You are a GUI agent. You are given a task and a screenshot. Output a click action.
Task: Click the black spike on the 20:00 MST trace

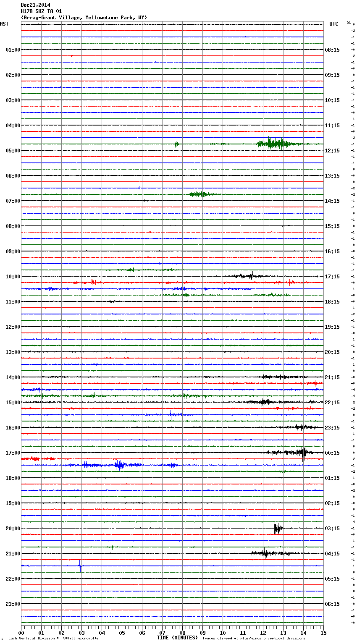pos(278,528)
